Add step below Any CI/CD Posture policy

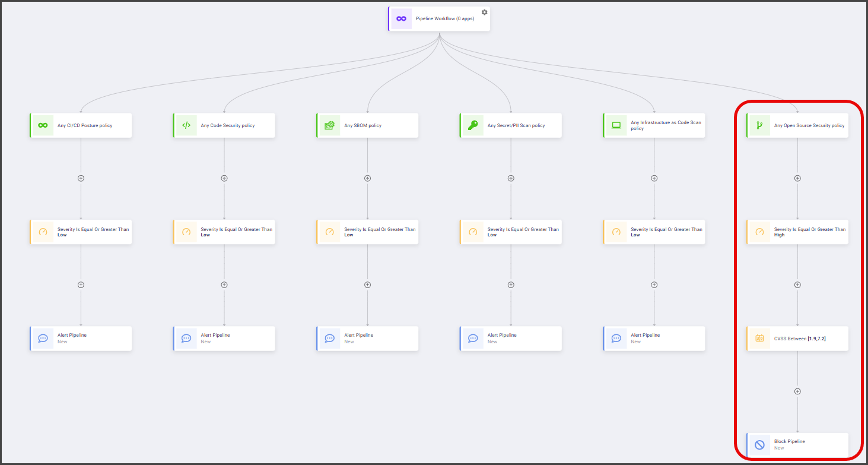click(81, 178)
